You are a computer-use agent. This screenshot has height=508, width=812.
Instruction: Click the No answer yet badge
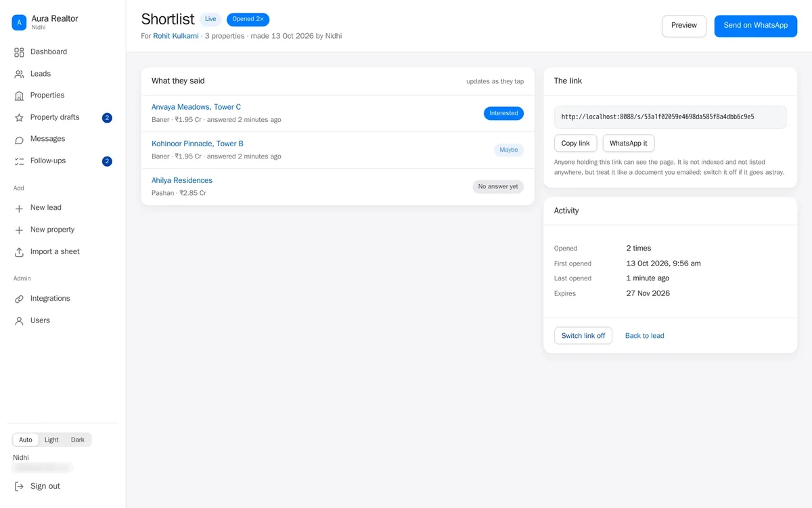(x=498, y=187)
